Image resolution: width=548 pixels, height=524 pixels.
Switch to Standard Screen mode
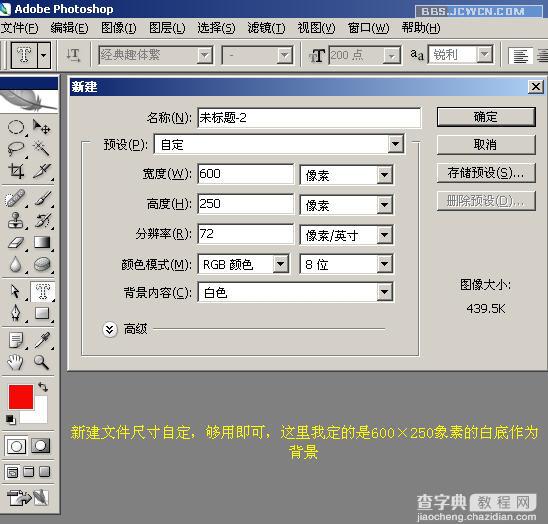(x=12, y=472)
